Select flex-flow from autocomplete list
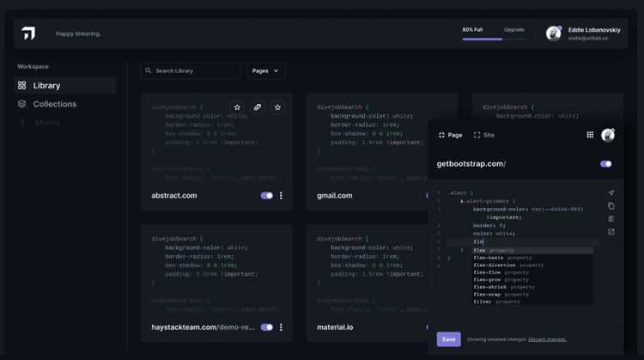 coord(533,272)
